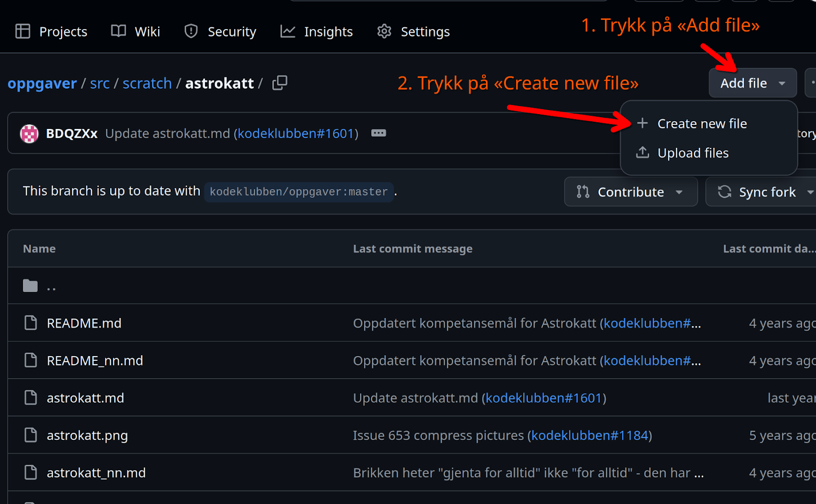Choose Upload files from the menu
The height and width of the screenshot is (504, 816).
coord(693,153)
